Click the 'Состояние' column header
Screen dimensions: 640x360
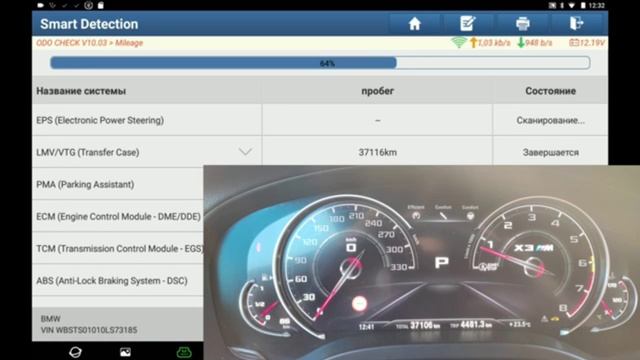(x=550, y=91)
